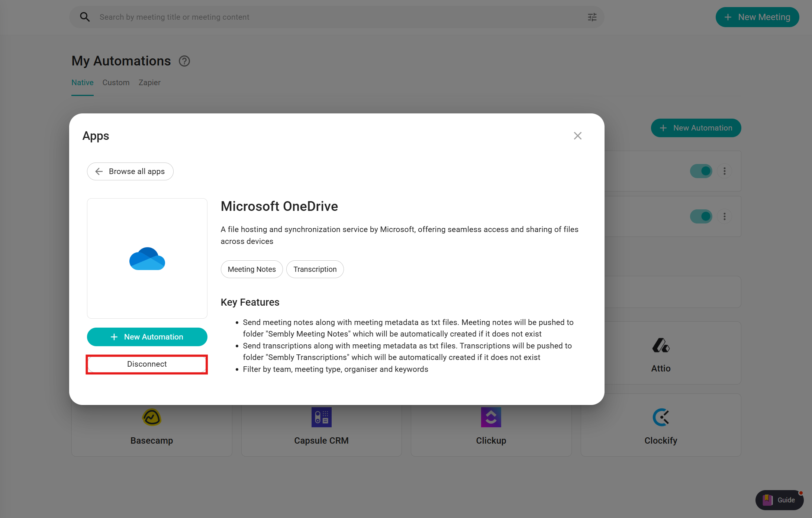Select the Basecamp app icon
This screenshot has height=518, width=812.
[x=152, y=417]
